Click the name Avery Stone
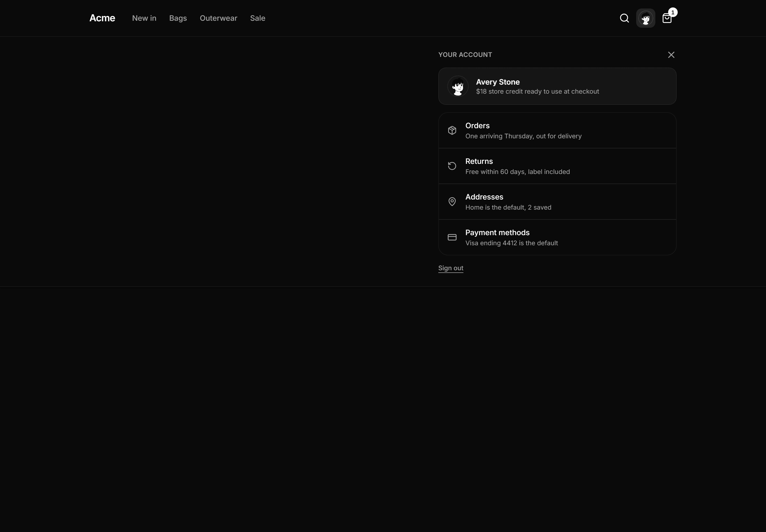 click(x=498, y=82)
